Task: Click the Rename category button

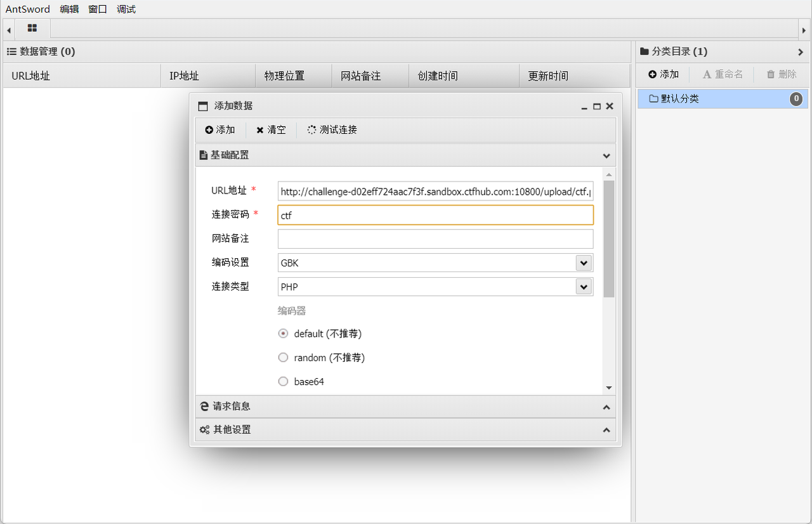Action: (723, 74)
